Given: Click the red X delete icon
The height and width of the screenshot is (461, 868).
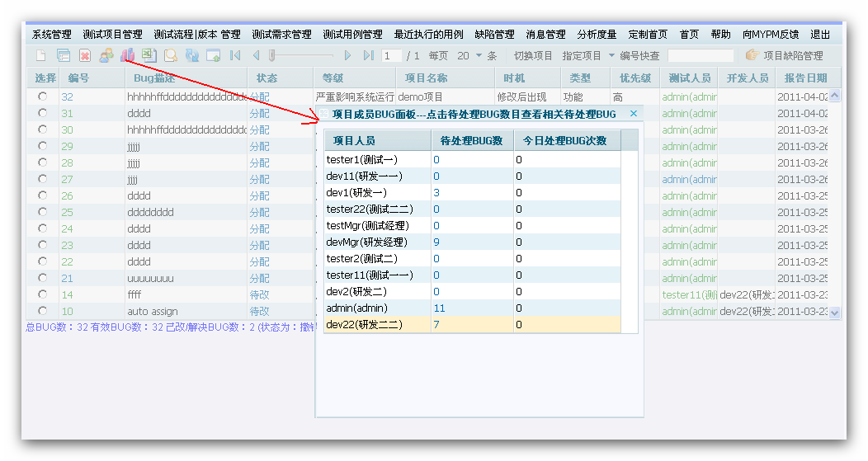Looking at the screenshot, I should 85,55.
